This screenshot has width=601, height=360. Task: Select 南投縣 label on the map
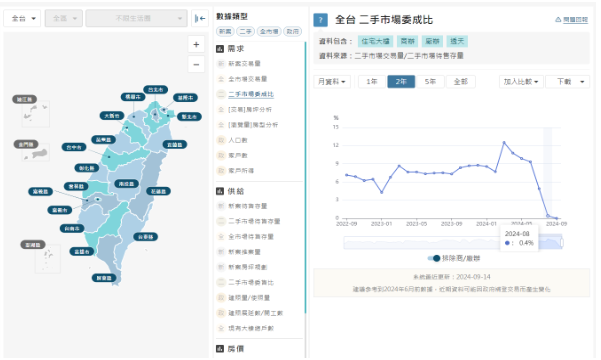[126, 184]
